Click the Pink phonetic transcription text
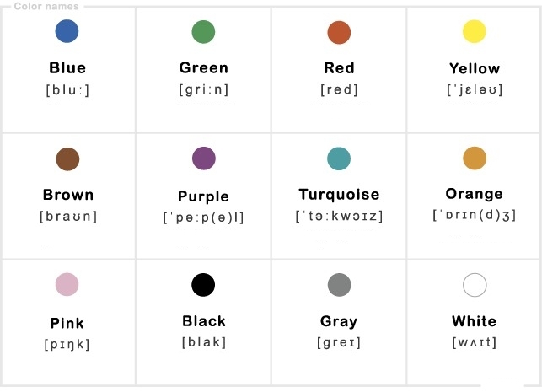 [67, 344]
